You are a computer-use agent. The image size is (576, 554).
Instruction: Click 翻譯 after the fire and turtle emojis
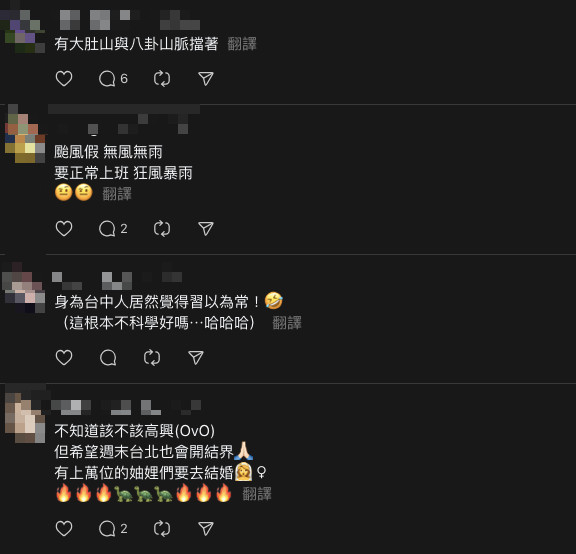point(257,494)
